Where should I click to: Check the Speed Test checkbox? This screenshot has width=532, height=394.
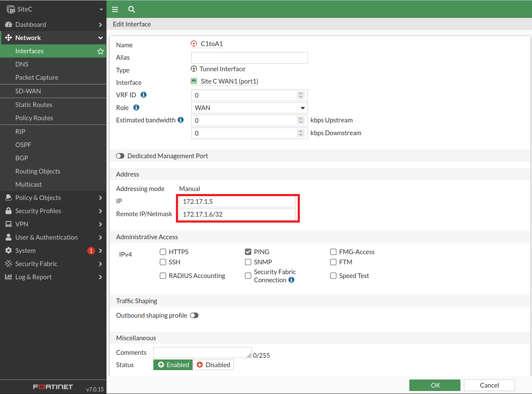click(x=333, y=276)
